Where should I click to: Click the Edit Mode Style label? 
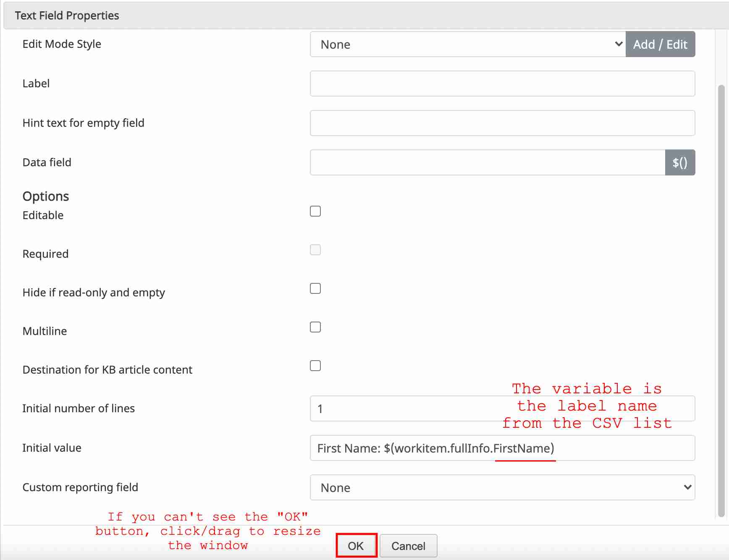62,44
